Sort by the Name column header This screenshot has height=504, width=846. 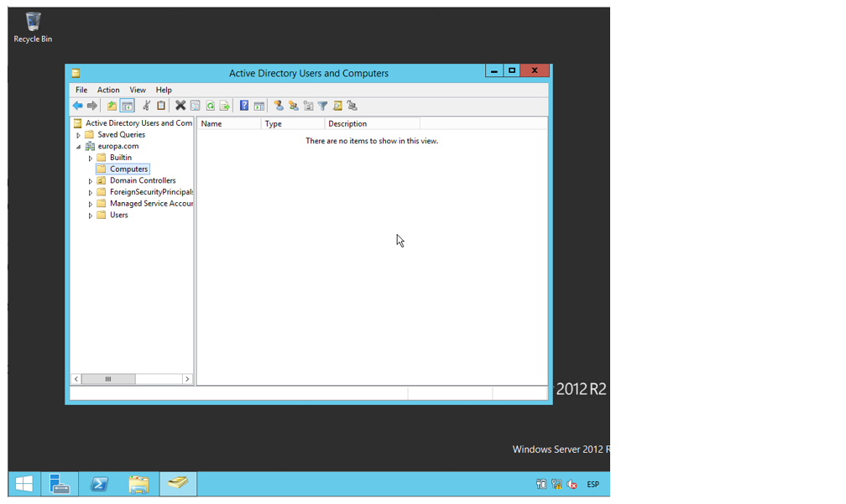[229, 123]
